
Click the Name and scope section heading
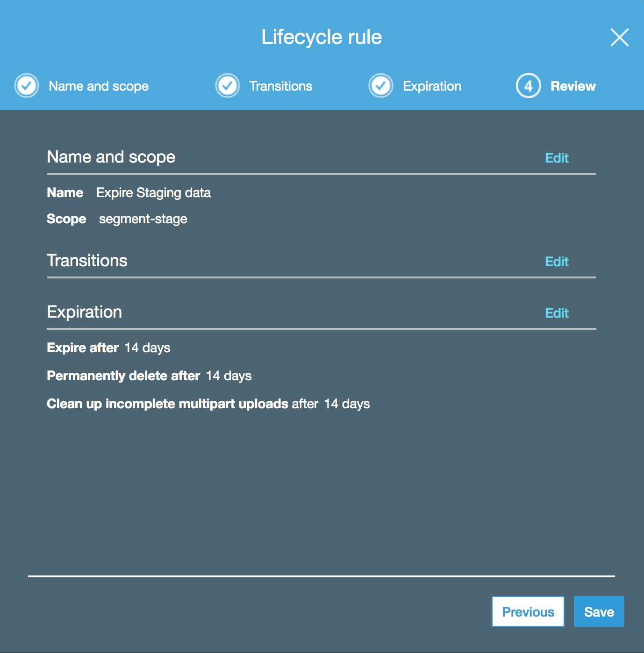[111, 157]
